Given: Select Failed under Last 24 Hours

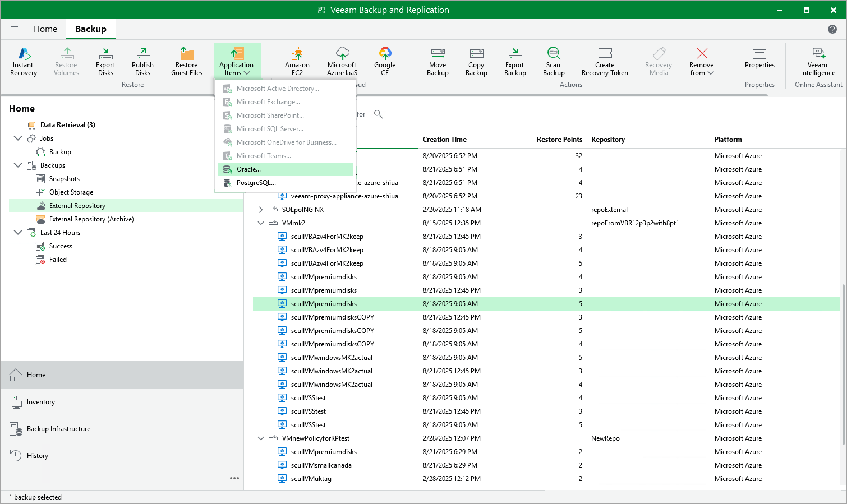Looking at the screenshot, I should pyautogui.click(x=58, y=260).
